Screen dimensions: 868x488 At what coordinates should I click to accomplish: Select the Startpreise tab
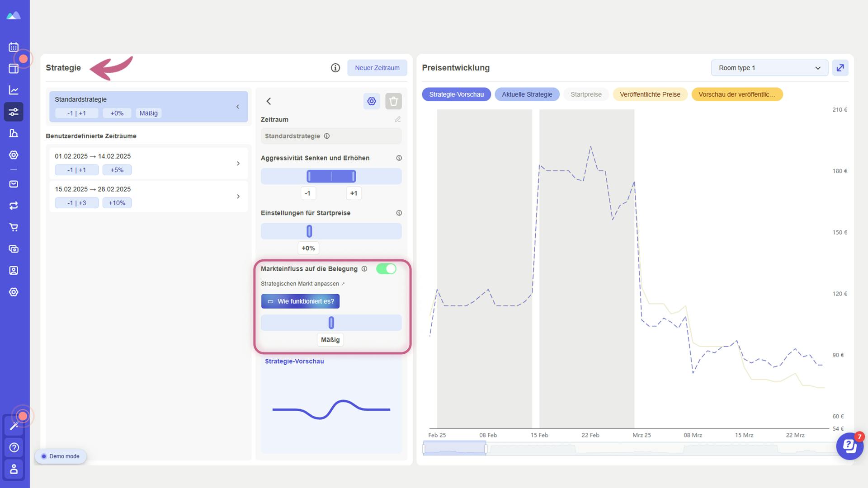[x=586, y=94]
